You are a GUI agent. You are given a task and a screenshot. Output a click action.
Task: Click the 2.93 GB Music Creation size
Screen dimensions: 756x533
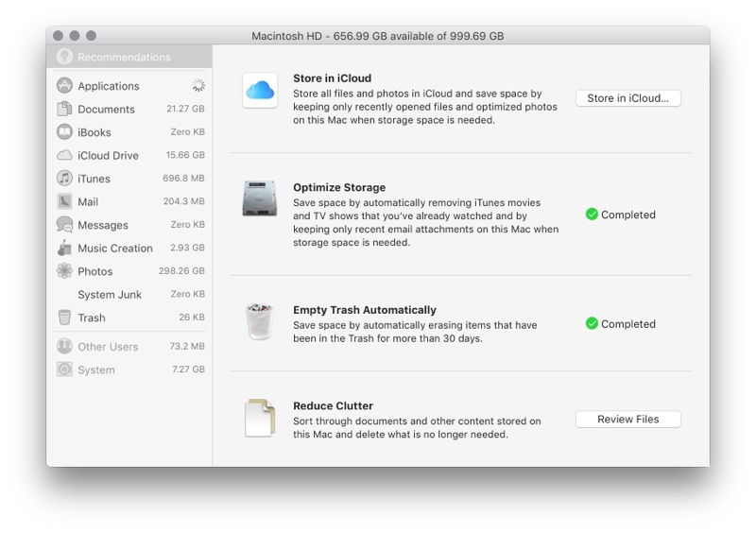pyautogui.click(x=187, y=248)
